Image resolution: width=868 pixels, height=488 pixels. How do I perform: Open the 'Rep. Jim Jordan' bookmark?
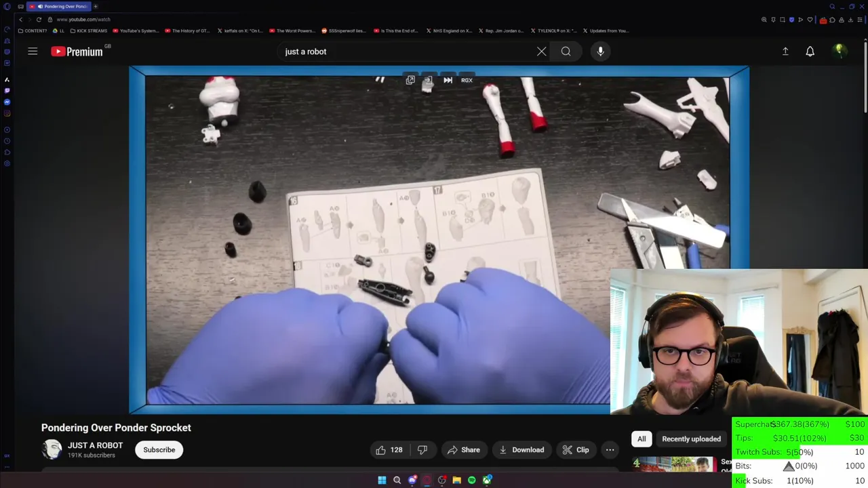502,30
